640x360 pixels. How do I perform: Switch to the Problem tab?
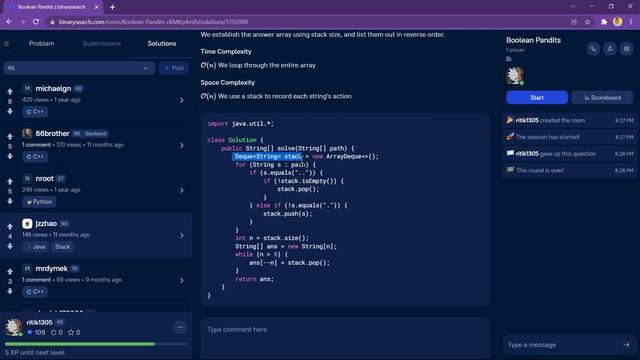click(42, 43)
